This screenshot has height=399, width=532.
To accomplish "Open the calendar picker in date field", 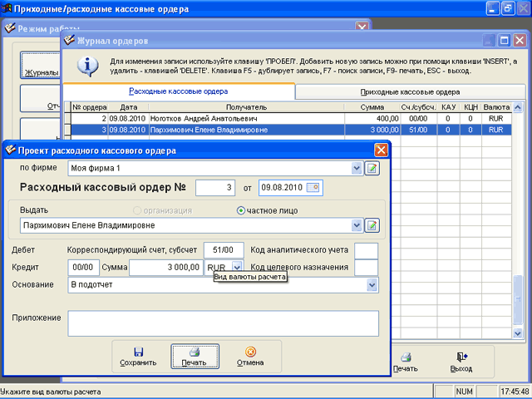I will [x=313, y=188].
